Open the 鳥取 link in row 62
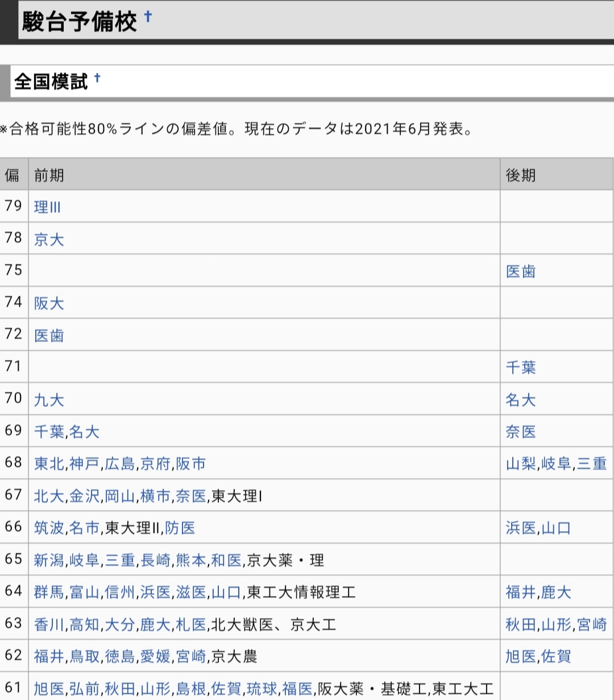 click(84, 656)
